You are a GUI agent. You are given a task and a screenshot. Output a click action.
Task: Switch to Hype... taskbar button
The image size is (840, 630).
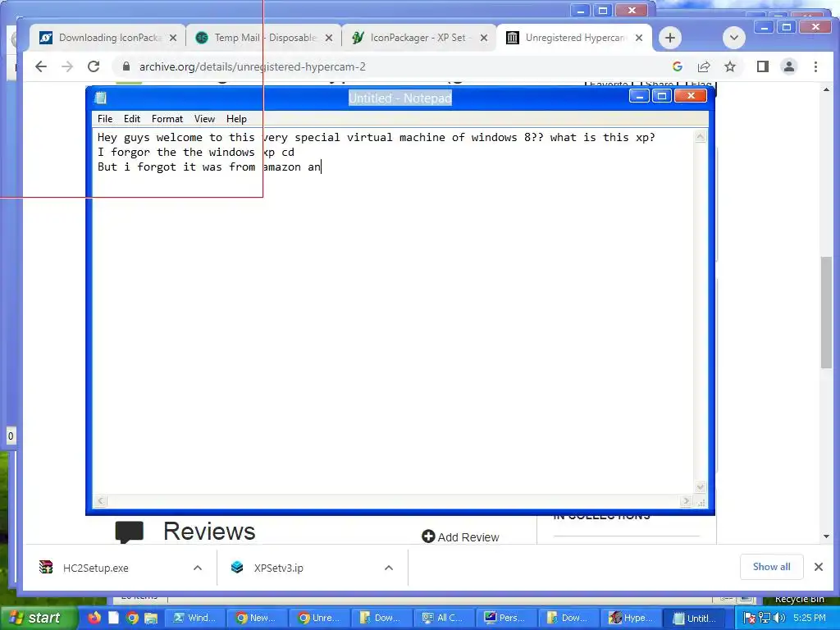tap(631, 618)
